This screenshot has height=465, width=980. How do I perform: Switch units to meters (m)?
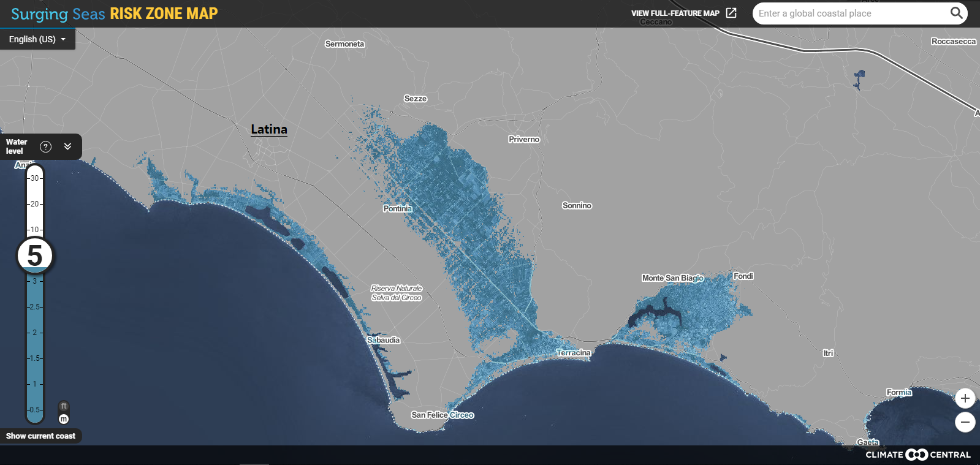click(64, 419)
